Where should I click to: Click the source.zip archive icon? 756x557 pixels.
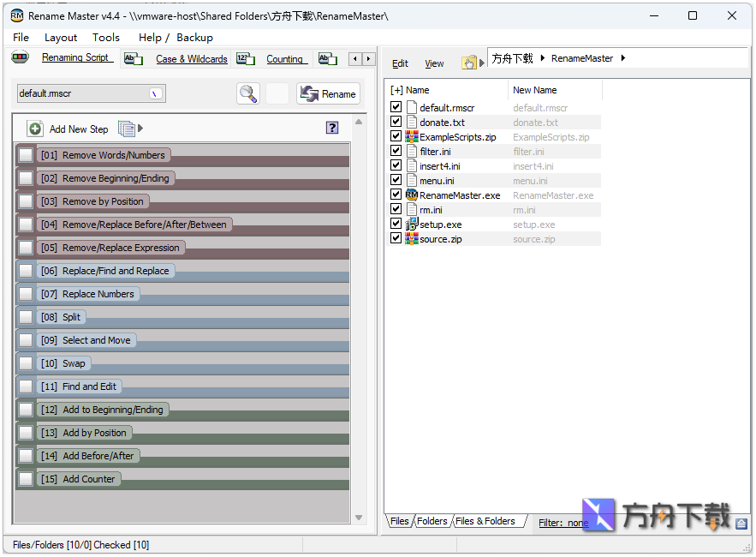[411, 238]
